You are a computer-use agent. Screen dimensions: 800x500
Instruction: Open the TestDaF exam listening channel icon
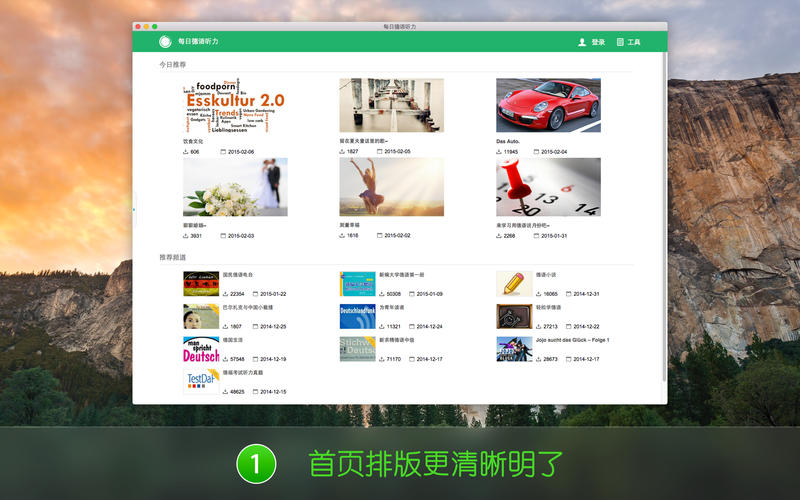pos(200,381)
